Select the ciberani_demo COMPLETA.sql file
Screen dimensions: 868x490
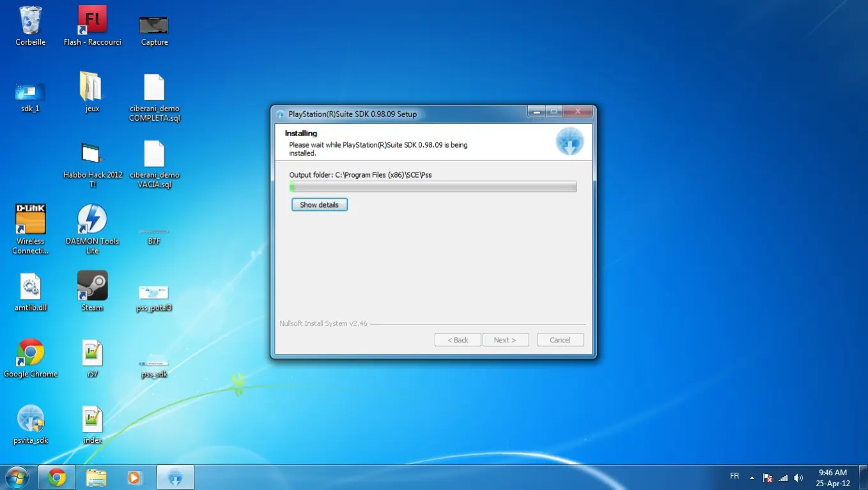[x=154, y=97]
